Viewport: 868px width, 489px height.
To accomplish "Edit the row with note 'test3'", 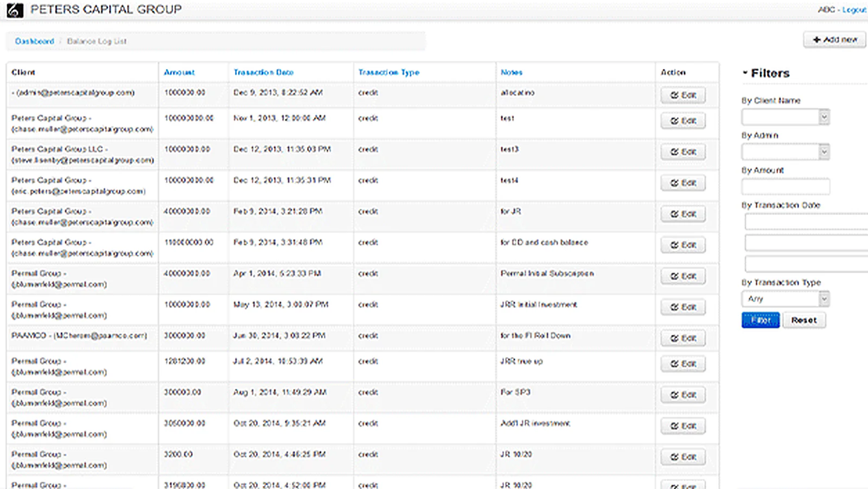I will click(x=683, y=151).
